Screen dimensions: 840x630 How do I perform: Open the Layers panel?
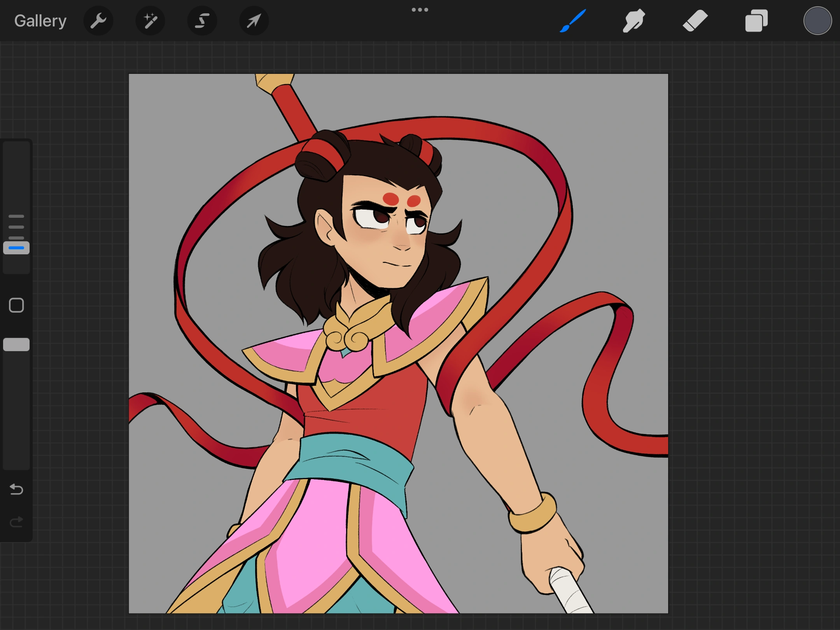pyautogui.click(x=756, y=20)
